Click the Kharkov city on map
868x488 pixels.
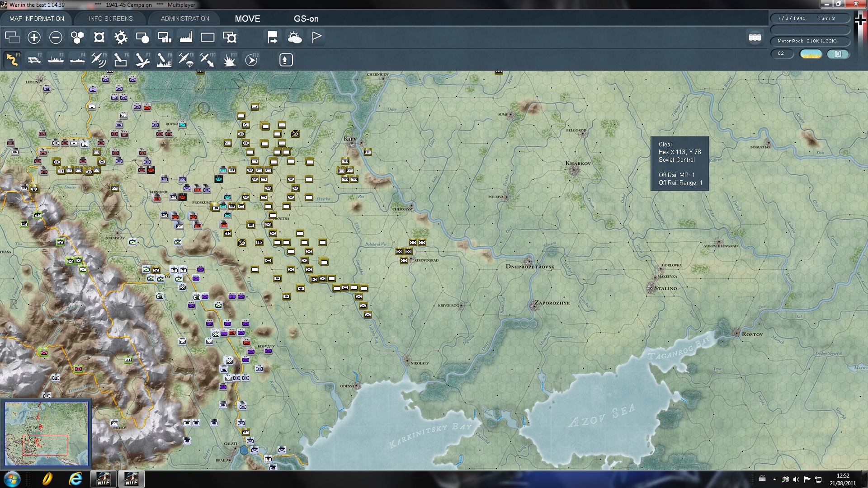[x=574, y=170]
